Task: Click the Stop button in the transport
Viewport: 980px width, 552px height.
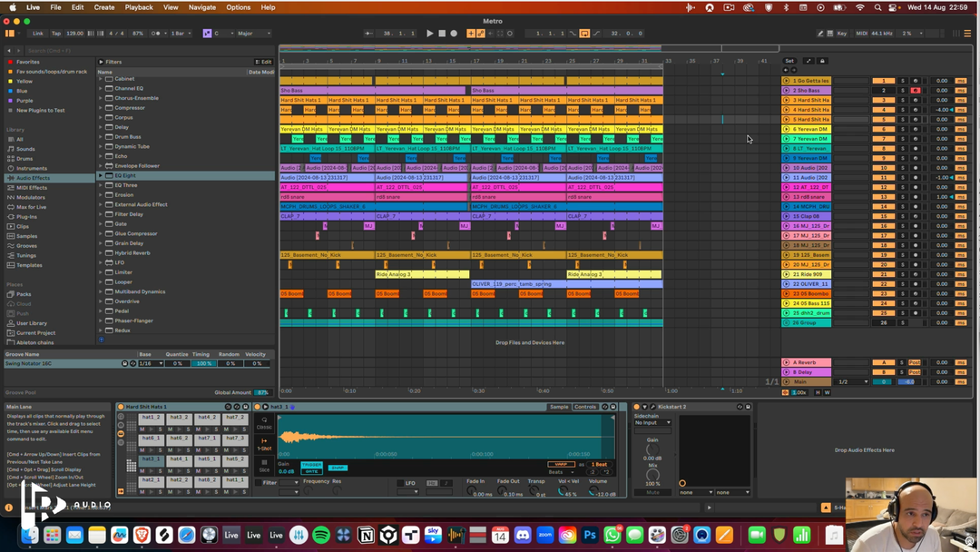Action: click(442, 34)
